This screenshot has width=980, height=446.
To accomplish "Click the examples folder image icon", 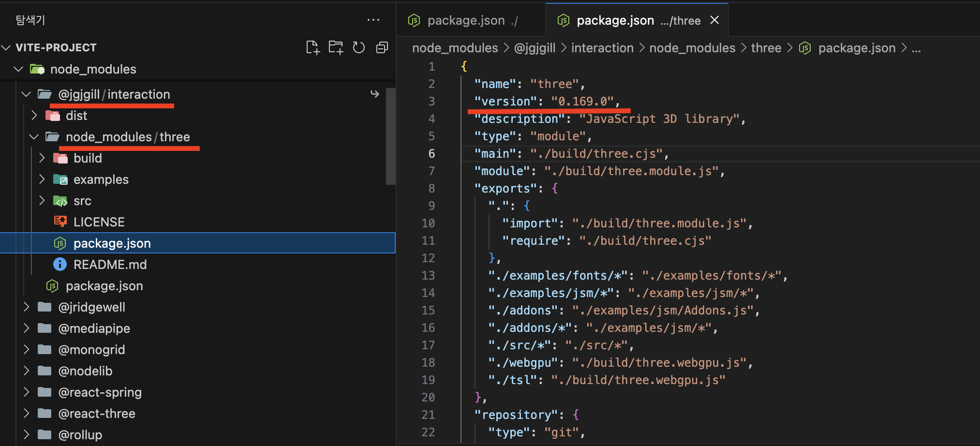I will coord(60,179).
